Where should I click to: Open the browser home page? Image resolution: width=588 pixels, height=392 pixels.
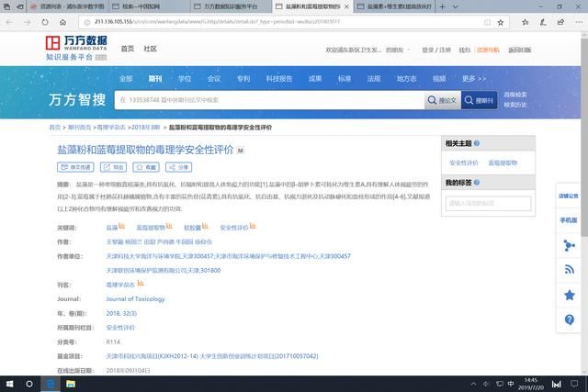coord(63,22)
